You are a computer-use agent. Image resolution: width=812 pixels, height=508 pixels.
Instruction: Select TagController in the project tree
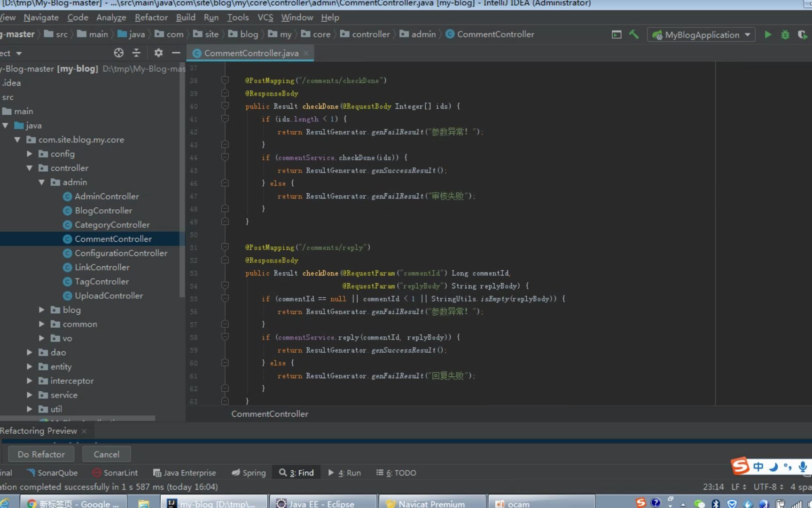point(101,281)
